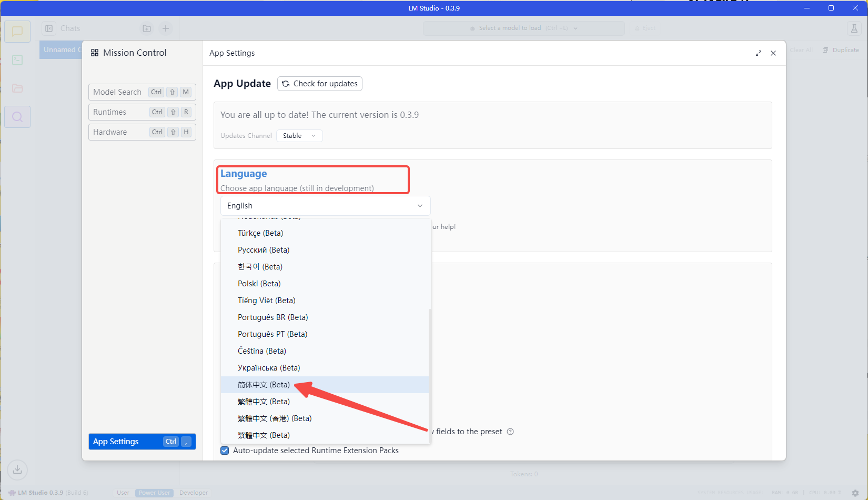Image resolution: width=868 pixels, height=500 pixels.
Task: Open My Models folder sidebar icon
Action: point(17,88)
